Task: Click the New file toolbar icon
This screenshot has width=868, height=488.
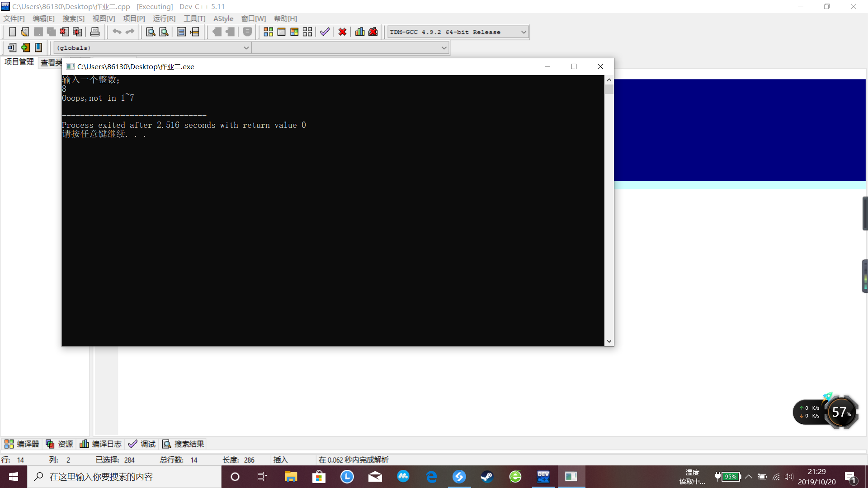Action: tap(12, 32)
